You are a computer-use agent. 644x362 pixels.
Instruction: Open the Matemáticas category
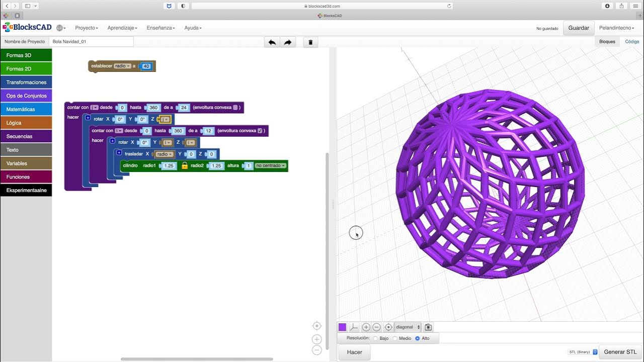[26, 109]
